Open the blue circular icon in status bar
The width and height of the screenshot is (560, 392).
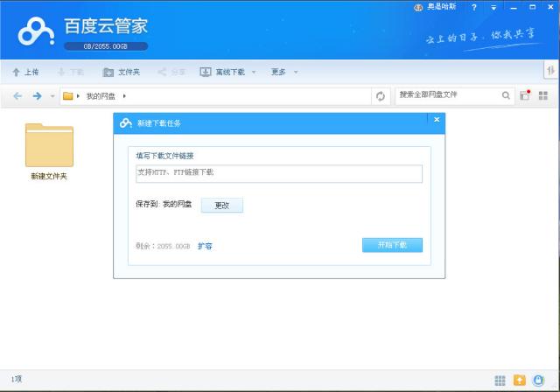(539, 381)
